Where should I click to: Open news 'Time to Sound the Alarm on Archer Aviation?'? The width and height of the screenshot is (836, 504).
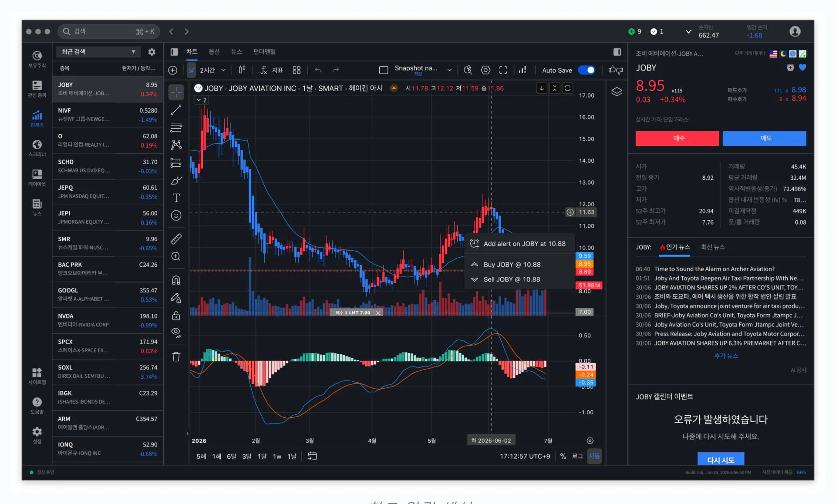(715, 269)
